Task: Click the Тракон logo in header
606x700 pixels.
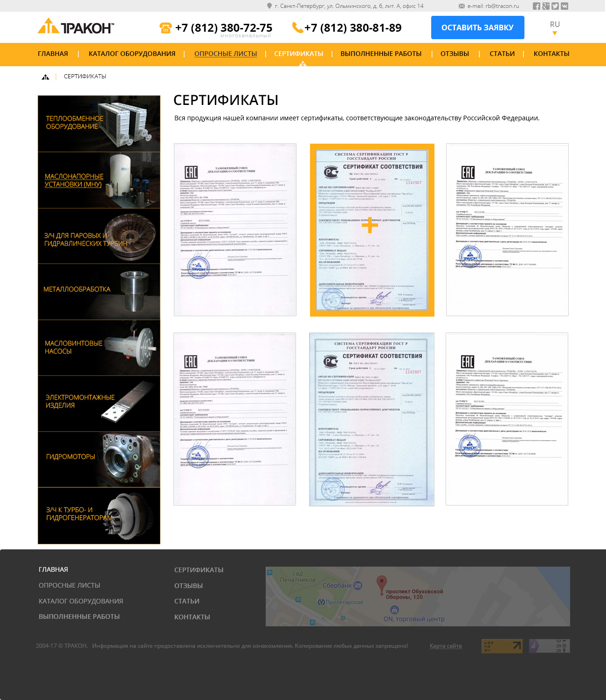Action: pyautogui.click(x=76, y=27)
